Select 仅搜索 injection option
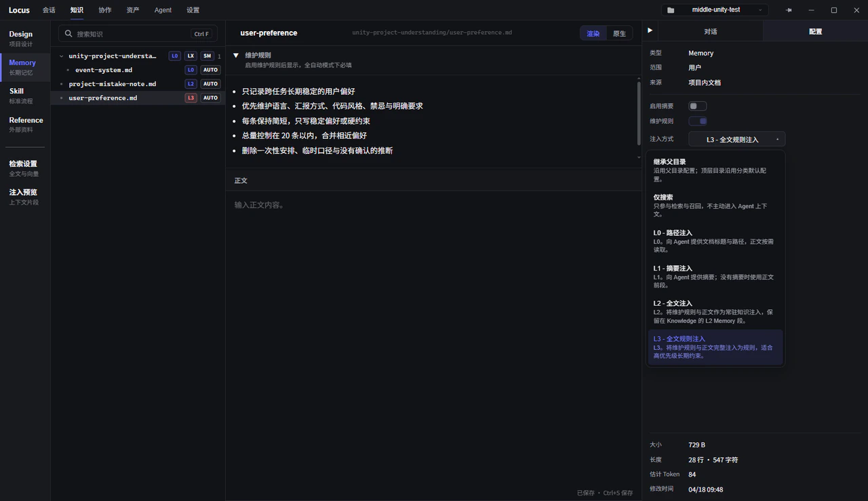 pyautogui.click(x=715, y=205)
